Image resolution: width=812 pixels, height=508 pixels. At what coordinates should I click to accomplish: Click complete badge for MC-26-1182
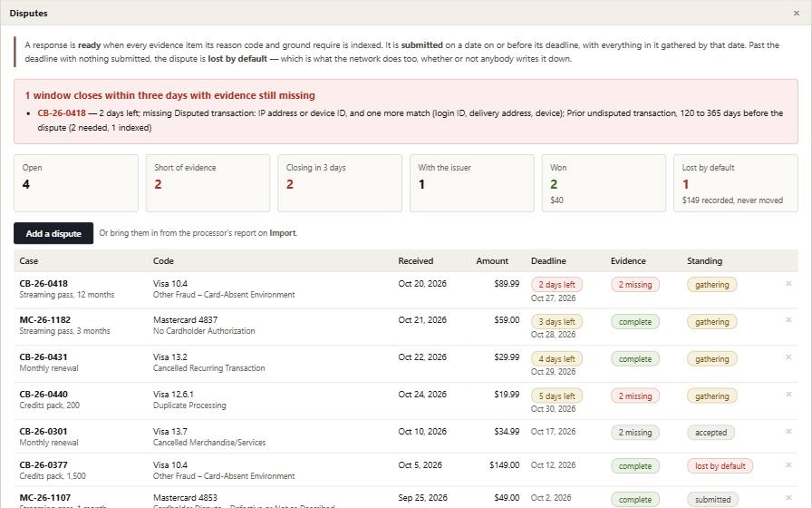click(x=635, y=321)
